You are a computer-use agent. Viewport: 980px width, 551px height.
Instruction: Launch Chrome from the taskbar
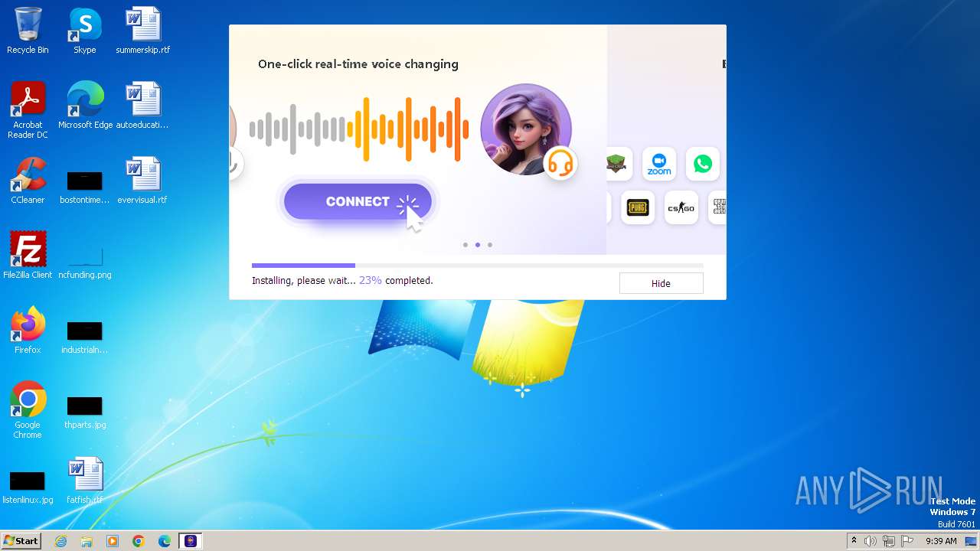[x=139, y=541]
